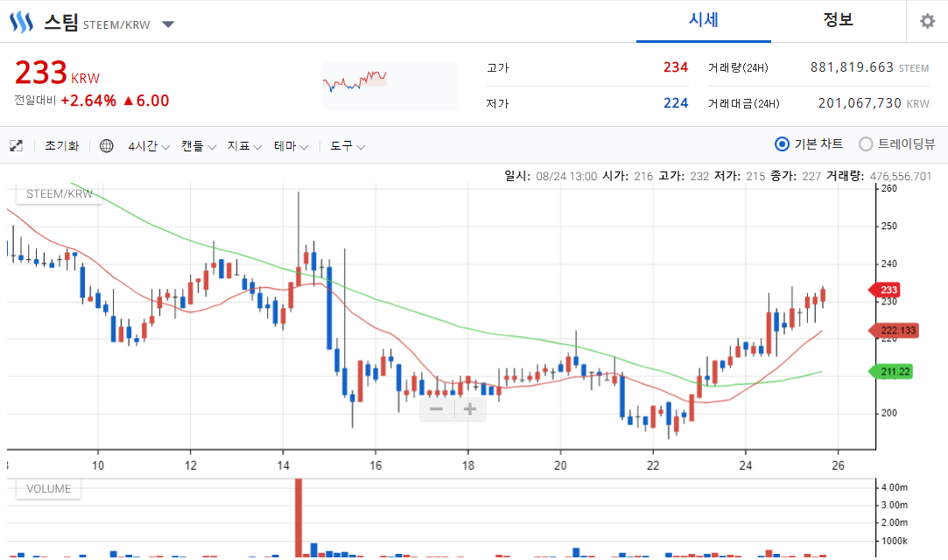Click the 스팀 coin name title
This screenshot has height=560, width=948.
click(61, 23)
